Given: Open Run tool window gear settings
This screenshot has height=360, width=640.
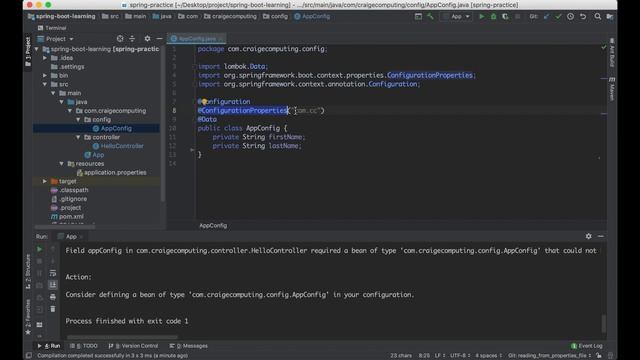Looking at the screenshot, I should [x=589, y=236].
